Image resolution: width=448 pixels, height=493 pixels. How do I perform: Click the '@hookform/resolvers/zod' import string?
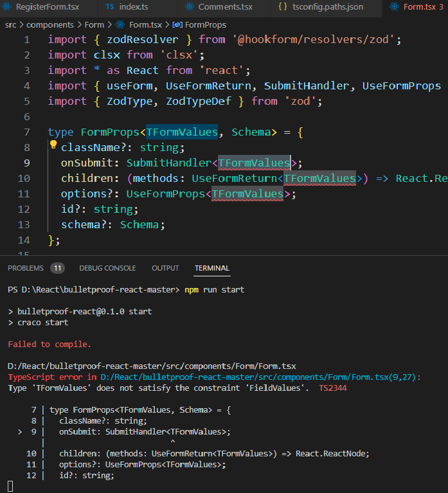tap(313, 40)
